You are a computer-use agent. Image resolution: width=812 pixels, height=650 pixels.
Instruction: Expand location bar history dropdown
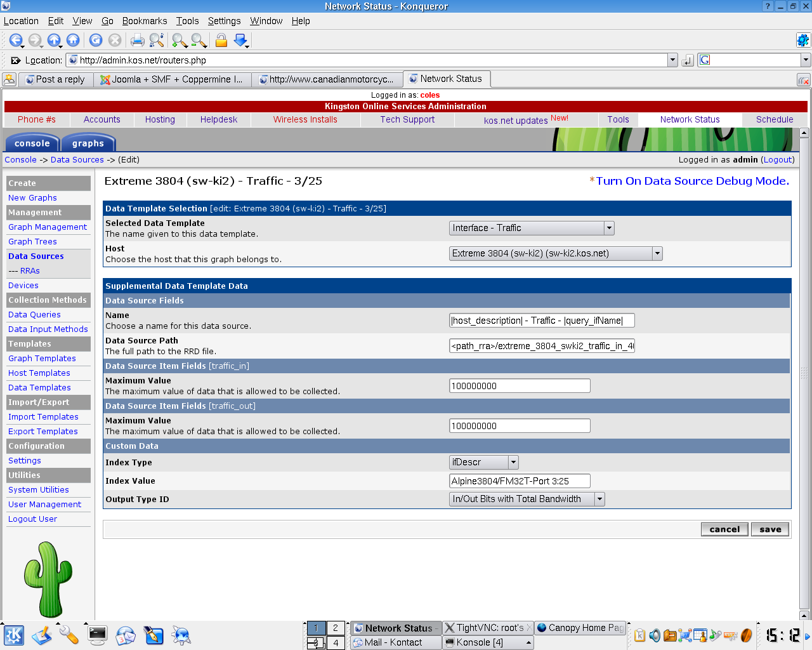[x=673, y=60]
